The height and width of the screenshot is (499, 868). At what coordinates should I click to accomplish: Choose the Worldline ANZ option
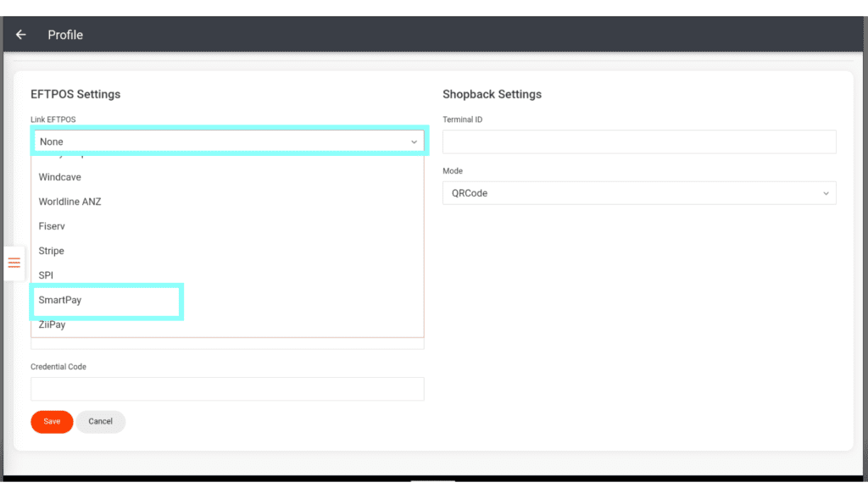click(70, 202)
